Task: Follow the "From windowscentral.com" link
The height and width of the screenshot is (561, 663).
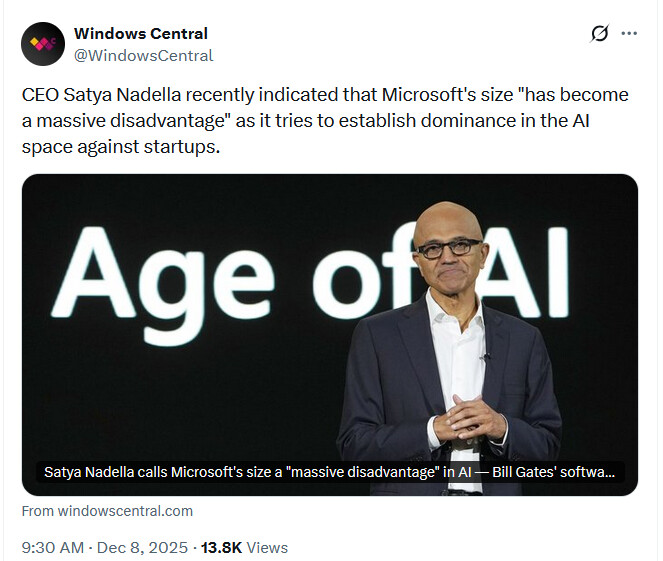Action: click(107, 511)
